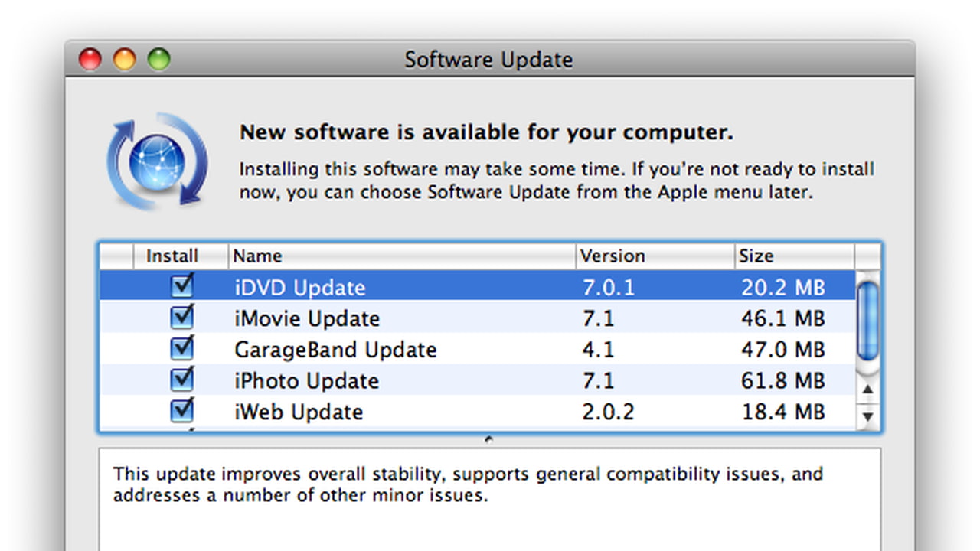Click the split pane resize handle below list
Viewport: 980px width, 551px height.
[x=488, y=439]
